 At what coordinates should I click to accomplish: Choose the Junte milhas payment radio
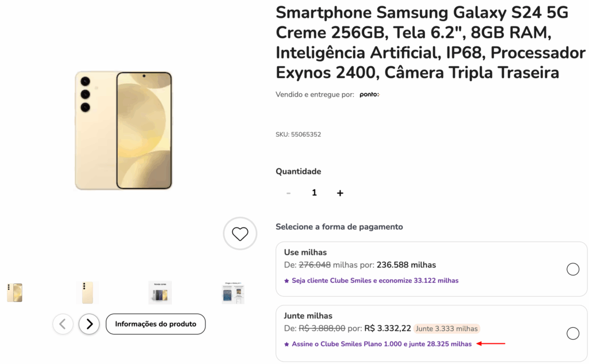pyautogui.click(x=572, y=333)
